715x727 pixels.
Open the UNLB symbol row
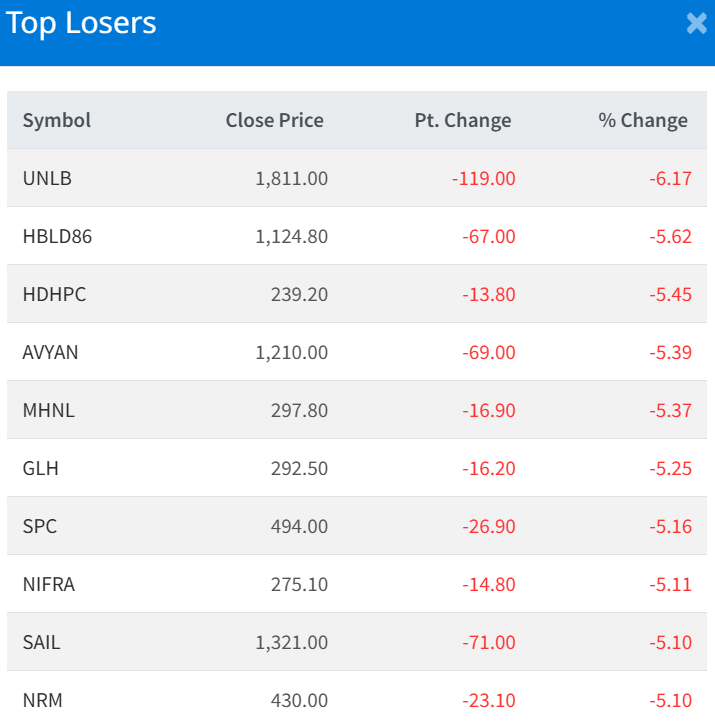point(47,179)
